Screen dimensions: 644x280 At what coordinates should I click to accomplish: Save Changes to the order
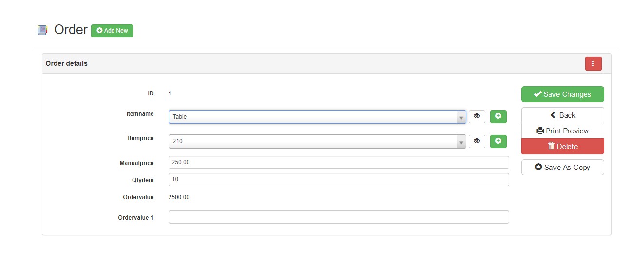(x=563, y=94)
